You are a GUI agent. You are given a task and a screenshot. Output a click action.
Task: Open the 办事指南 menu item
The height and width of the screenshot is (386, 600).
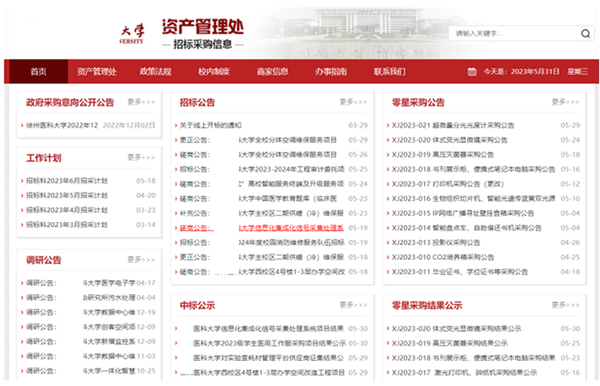tap(331, 72)
